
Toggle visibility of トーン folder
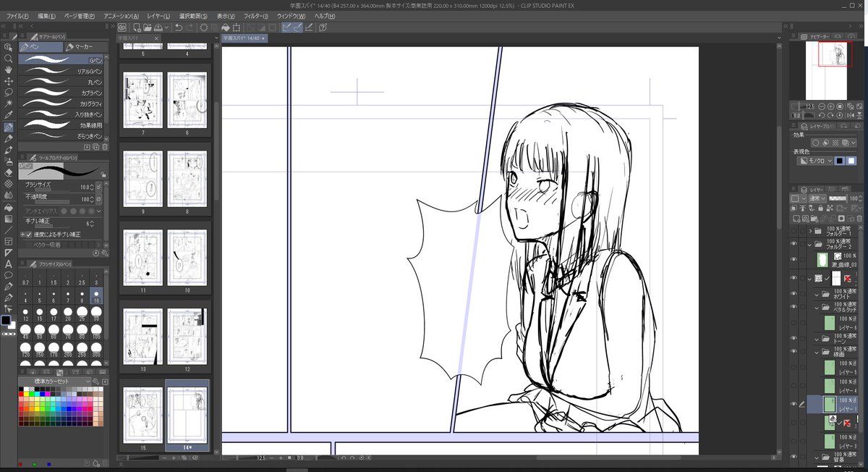click(x=794, y=338)
